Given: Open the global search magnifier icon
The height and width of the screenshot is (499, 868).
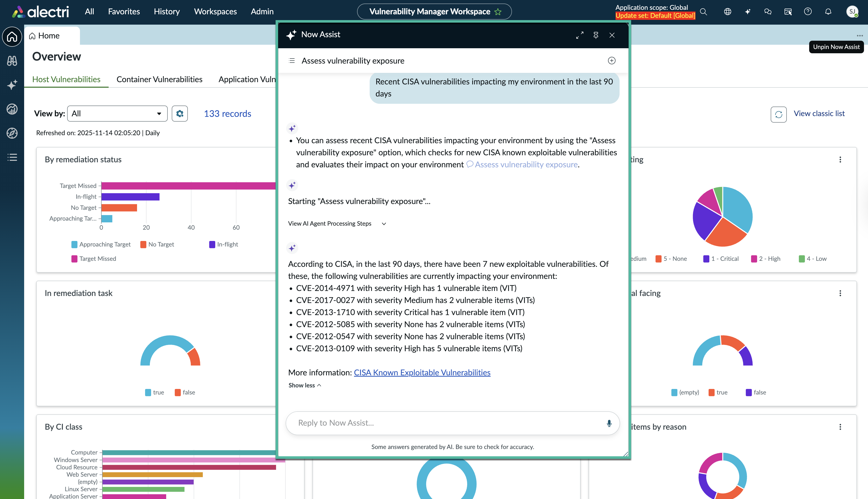Looking at the screenshot, I should (x=703, y=12).
